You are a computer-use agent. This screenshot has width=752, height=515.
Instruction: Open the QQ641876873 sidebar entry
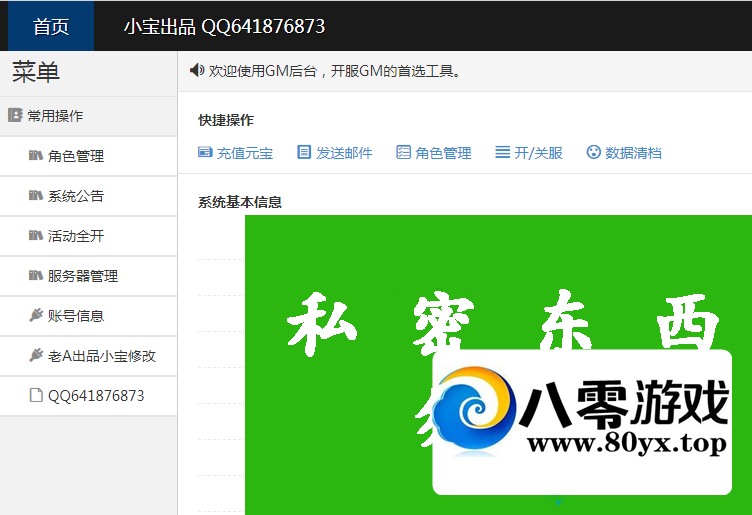click(x=89, y=396)
